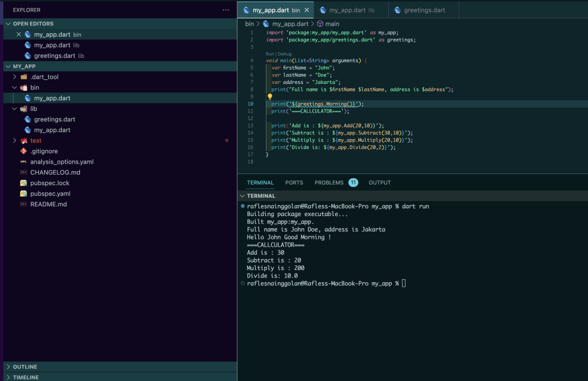Click Dart icon of my_app.dart bin in Open Editors
The image size is (588, 381).
28,34
